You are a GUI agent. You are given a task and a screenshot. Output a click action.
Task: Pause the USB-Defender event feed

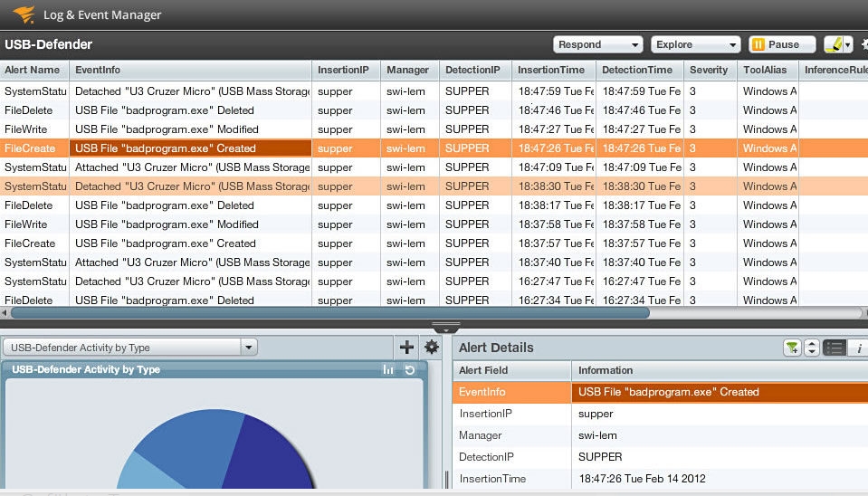point(782,44)
